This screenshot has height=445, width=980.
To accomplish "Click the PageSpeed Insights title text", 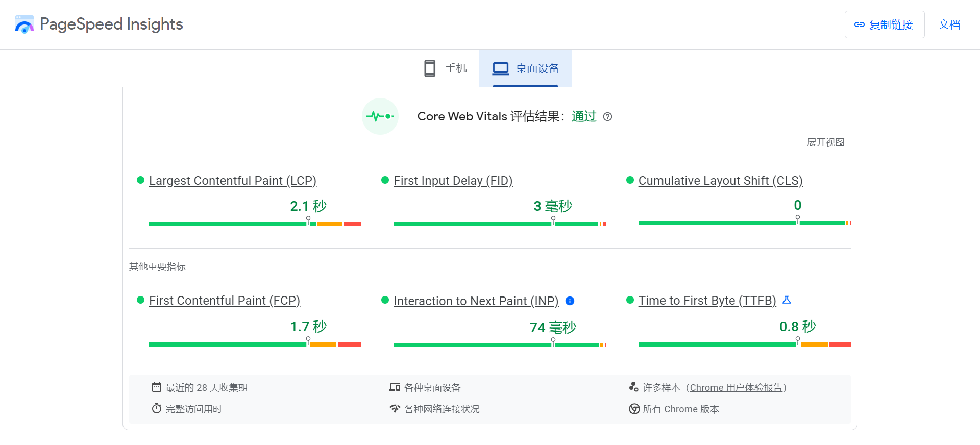I will click(111, 24).
